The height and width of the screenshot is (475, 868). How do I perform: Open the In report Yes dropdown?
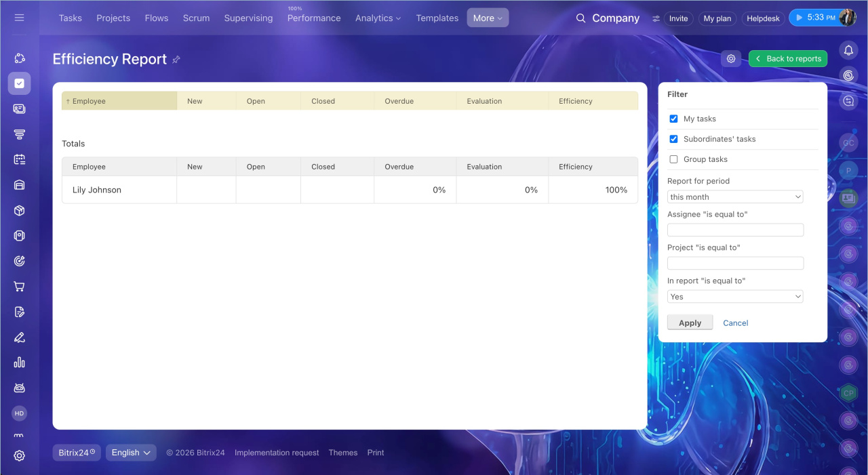click(x=735, y=296)
